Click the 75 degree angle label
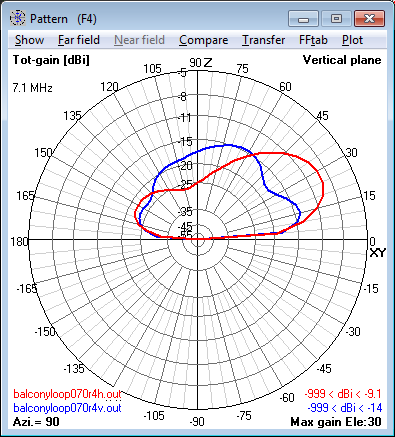Image resolution: width=395 pixels, height=437 pixels. click(x=242, y=69)
